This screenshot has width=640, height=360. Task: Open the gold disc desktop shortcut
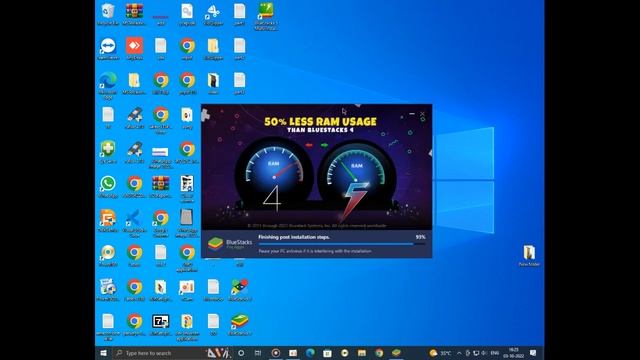(108, 255)
